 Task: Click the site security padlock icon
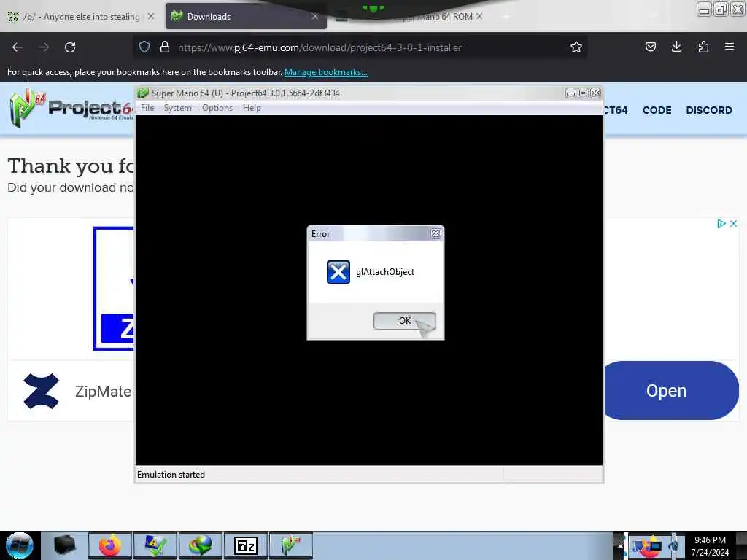click(165, 47)
